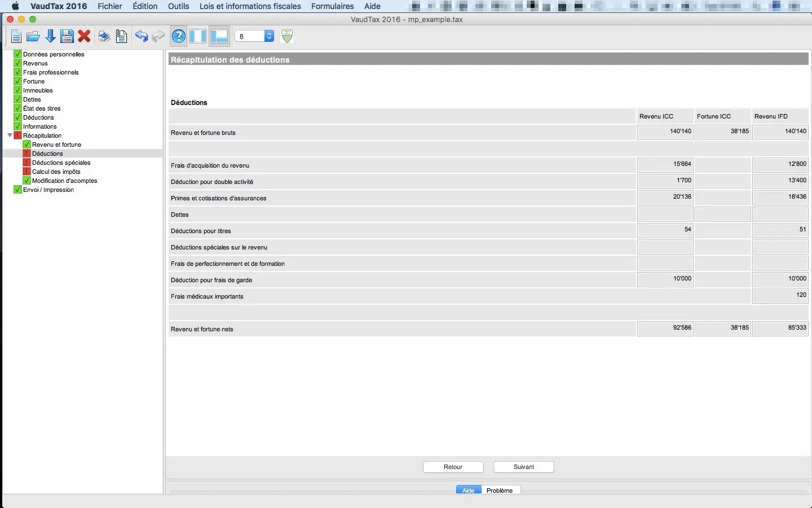Toggle the side panels layout icon
This screenshot has width=812, height=508.
198,37
